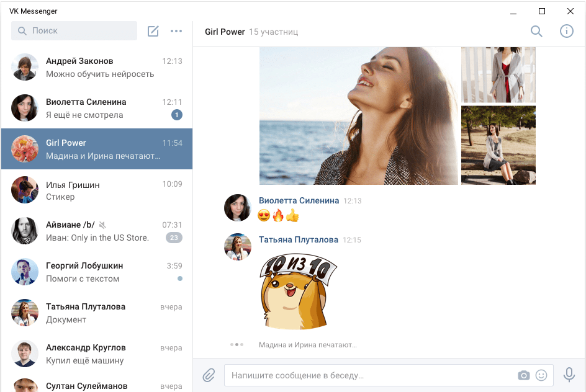Screen dimensions: 586x392
Task: Click Александр Круглов's avatar
Action: 25,354
